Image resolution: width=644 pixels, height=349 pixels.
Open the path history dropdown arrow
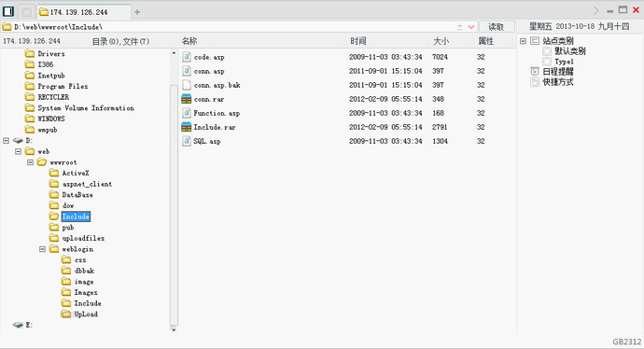(471, 27)
